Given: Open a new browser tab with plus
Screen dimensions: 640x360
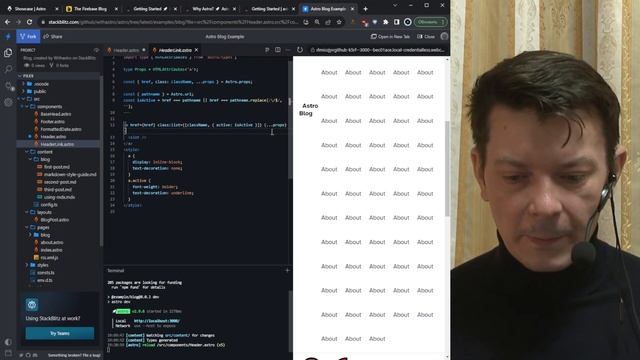Looking at the screenshot, I should pyautogui.click(x=365, y=9).
